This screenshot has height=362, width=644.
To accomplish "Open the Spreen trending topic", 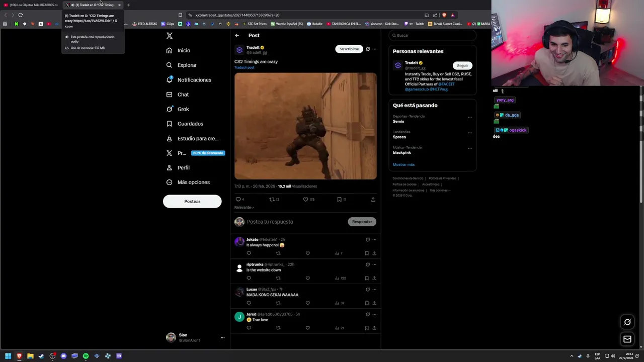I will pyautogui.click(x=399, y=137).
